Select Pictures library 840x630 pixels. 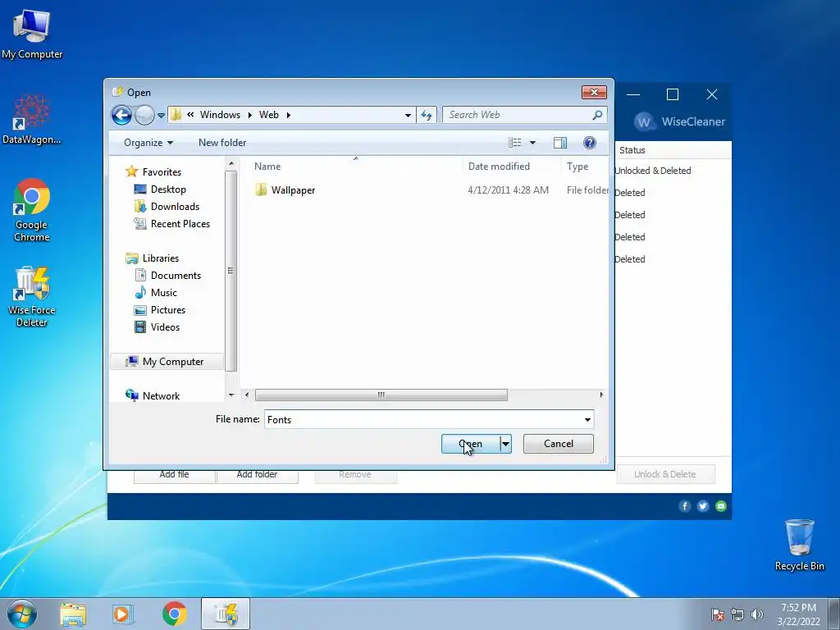coord(167,309)
